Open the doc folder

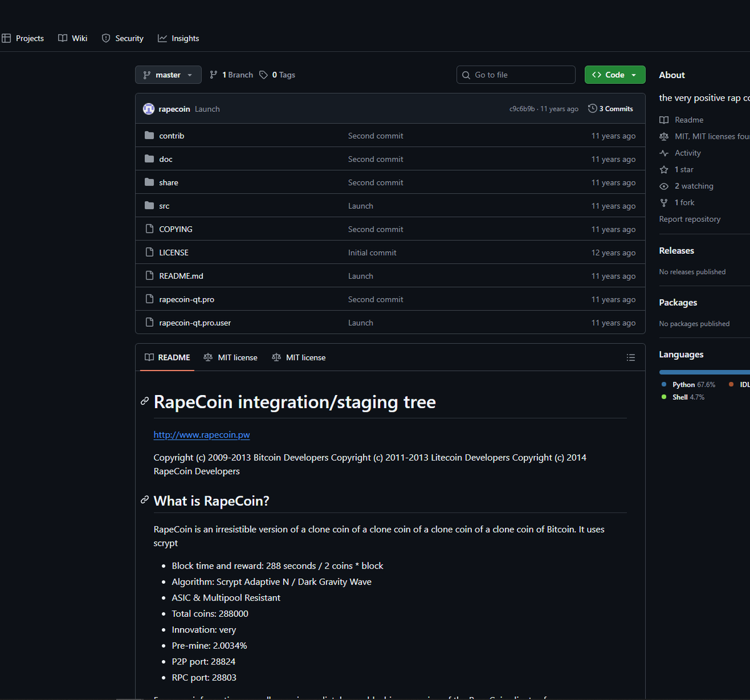[x=166, y=159]
